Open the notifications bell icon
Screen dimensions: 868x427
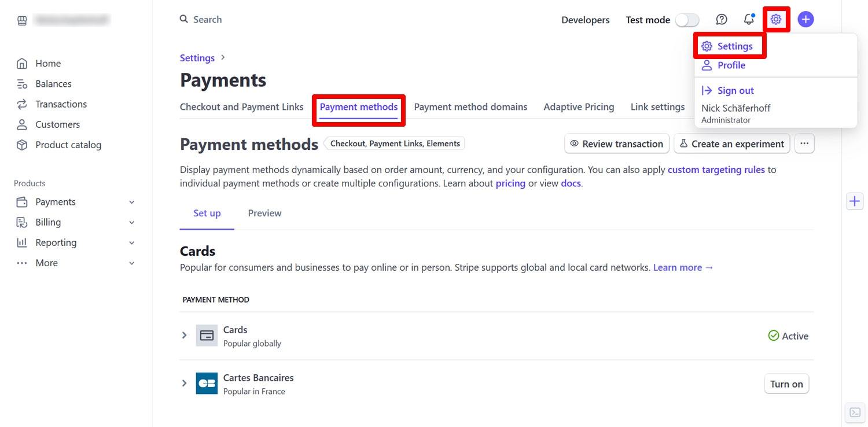point(749,20)
